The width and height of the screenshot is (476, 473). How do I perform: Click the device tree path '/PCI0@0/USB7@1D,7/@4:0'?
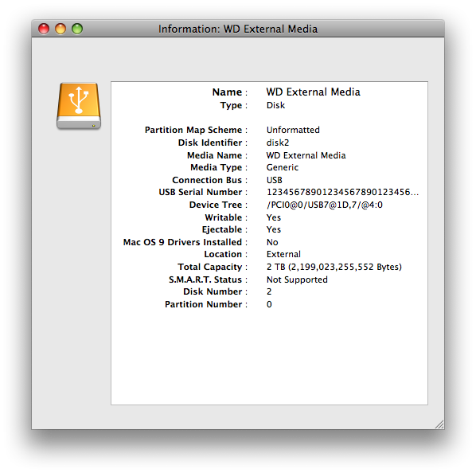[x=325, y=205]
